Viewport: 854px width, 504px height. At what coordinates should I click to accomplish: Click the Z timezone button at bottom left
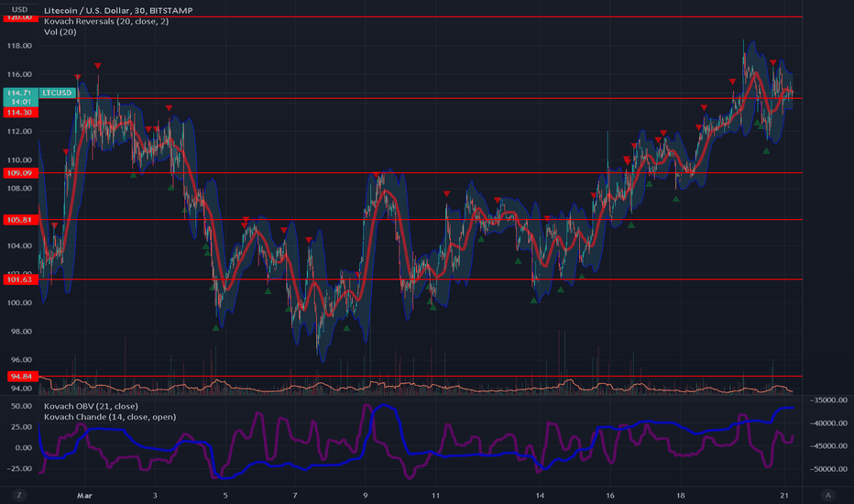click(x=19, y=495)
